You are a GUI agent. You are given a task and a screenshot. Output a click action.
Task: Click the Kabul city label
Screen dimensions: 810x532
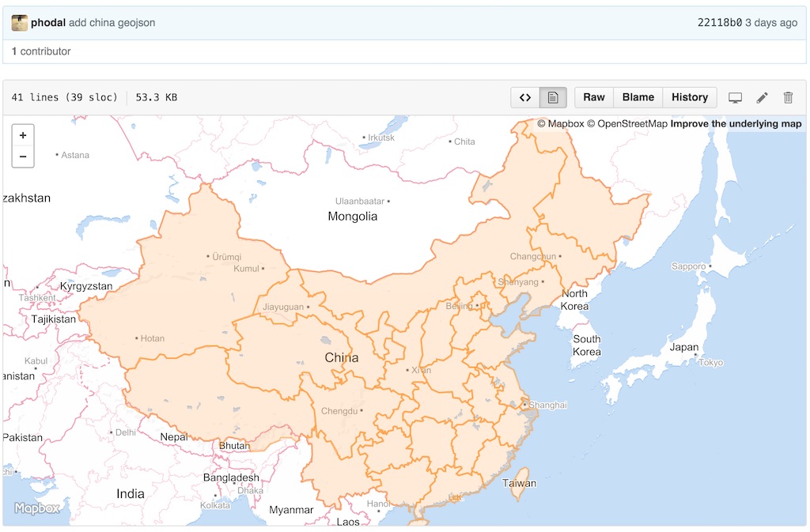point(36,361)
